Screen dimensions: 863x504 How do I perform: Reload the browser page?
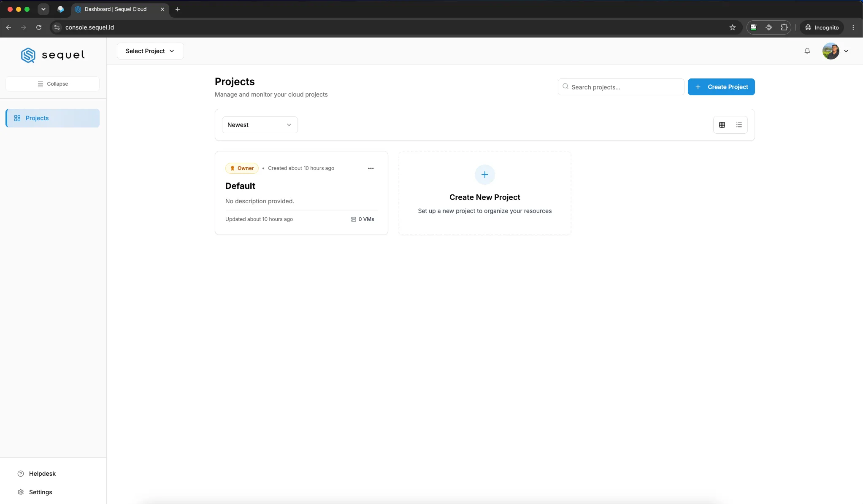(39, 27)
